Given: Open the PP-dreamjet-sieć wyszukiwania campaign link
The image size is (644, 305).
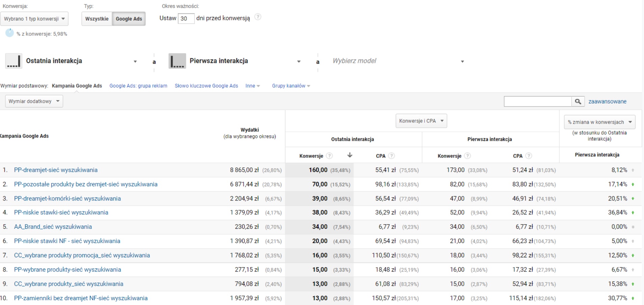Looking at the screenshot, I should (x=56, y=170).
